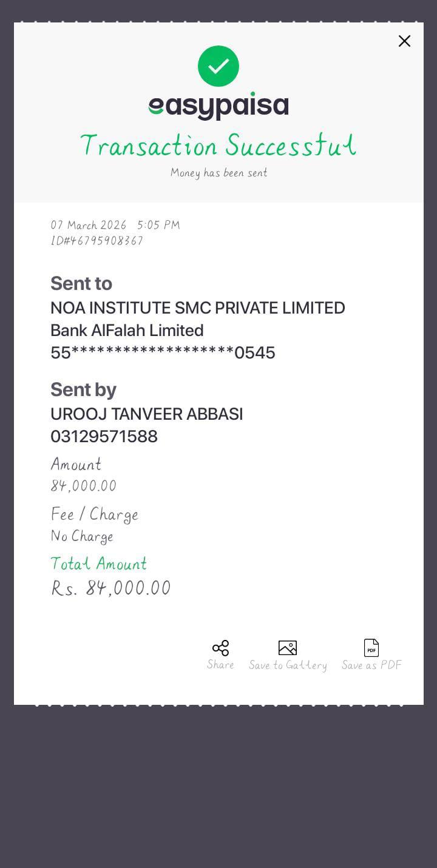
Task: Click the sender name UROOJ TANVEER ABBASI
Action: (x=147, y=414)
